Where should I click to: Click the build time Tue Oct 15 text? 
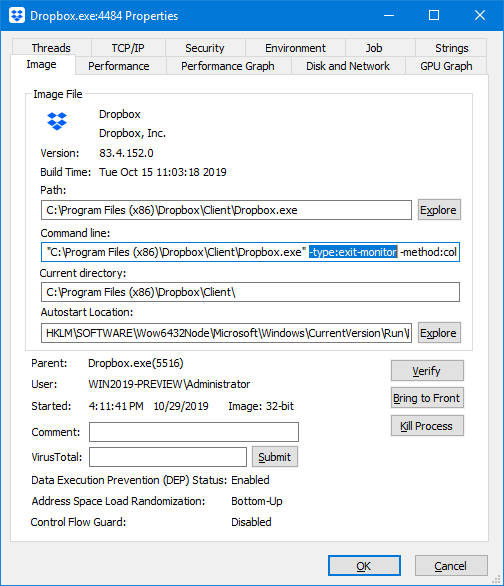tap(163, 172)
